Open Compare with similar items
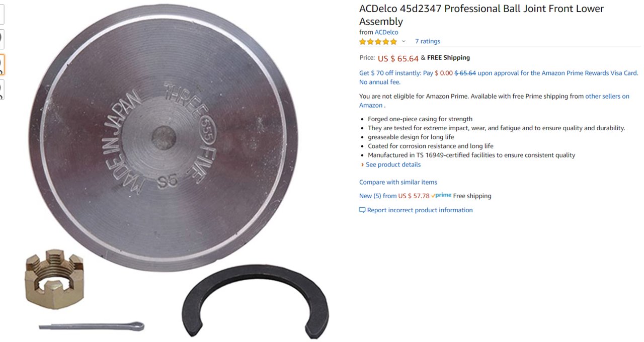The image size is (644, 342). point(398,182)
